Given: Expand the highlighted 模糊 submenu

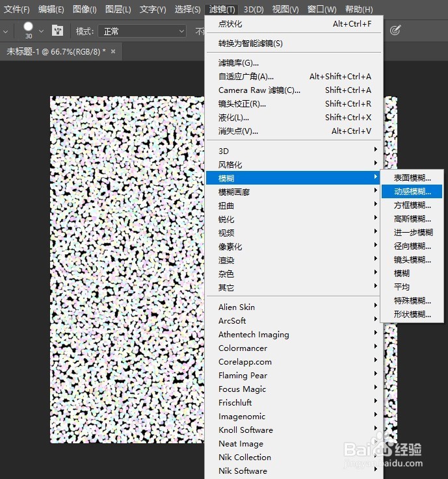Looking at the screenshot, I should tap(293, 178).
